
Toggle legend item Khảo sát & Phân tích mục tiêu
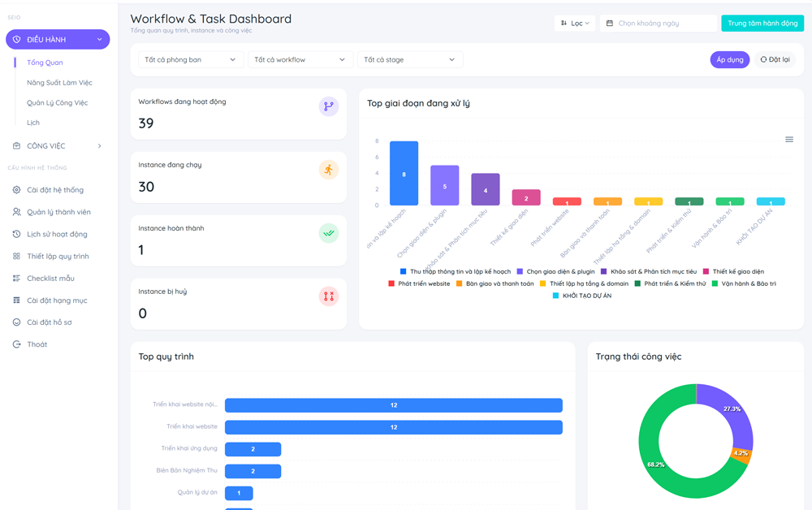click(x=648, y=271)
